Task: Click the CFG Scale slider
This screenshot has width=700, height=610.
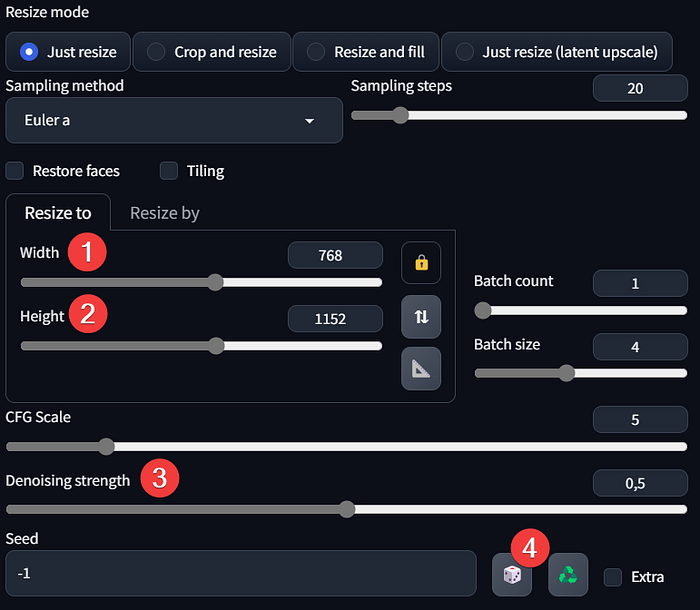Action: pos(346,447)
